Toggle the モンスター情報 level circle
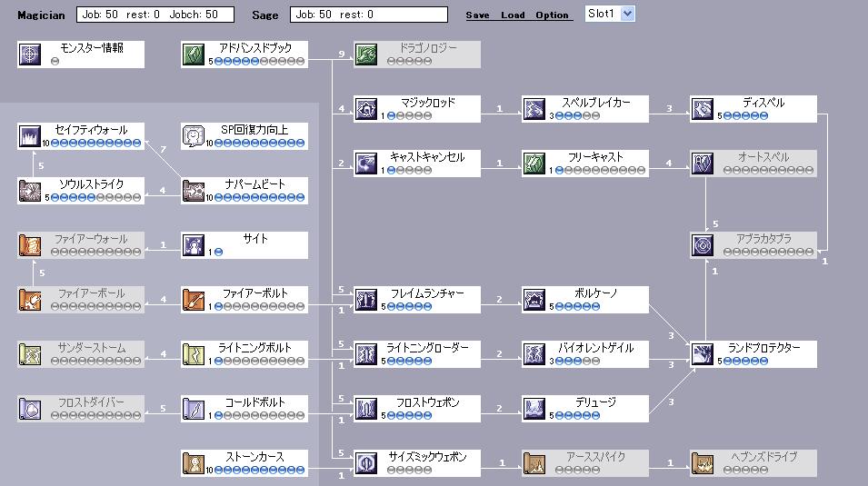The image size is (868, 486). (x=55, y=62)
